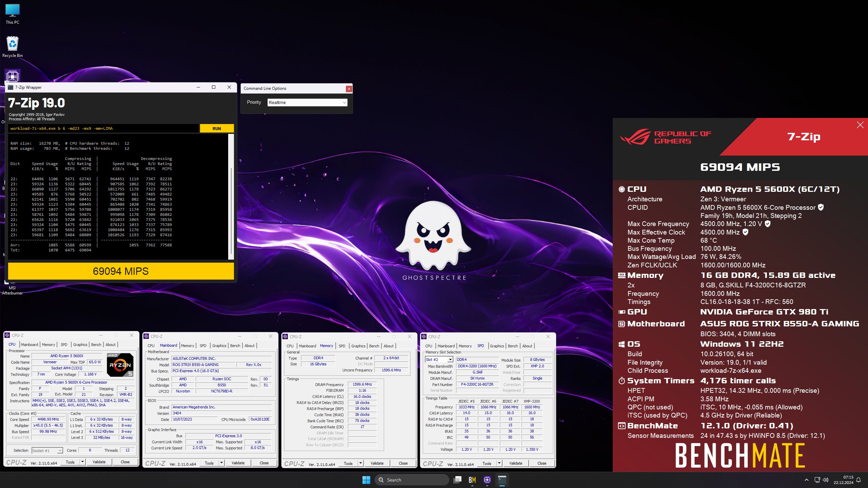868x488 pixels.
Task: Click the Memory section icon in BenchMate
Action: pos(622,276)
